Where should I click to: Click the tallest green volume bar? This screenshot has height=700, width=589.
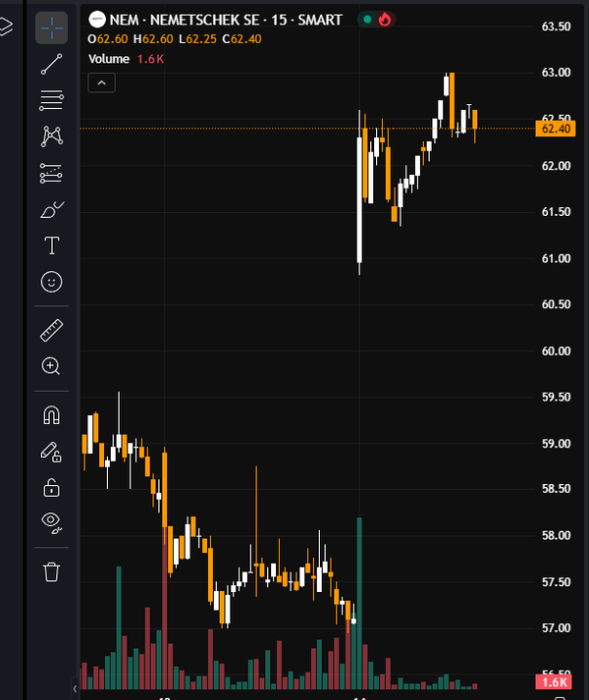pyautogui.click(x=359, y=603)
